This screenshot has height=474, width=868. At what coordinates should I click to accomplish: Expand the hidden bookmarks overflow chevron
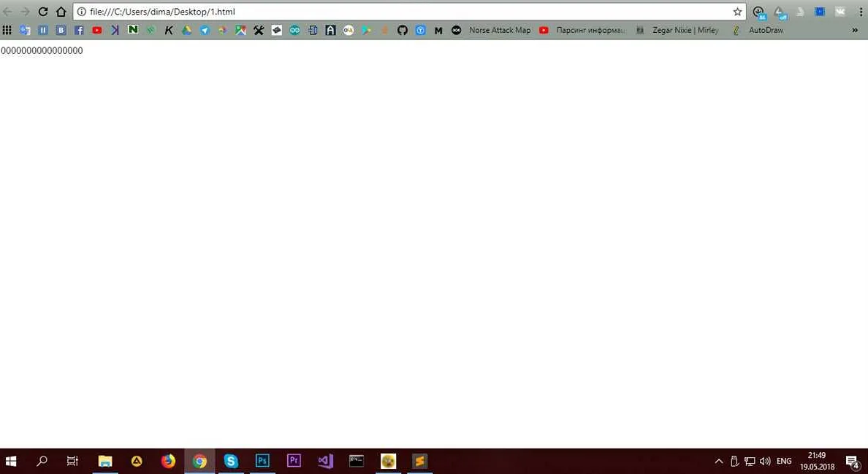855,31
